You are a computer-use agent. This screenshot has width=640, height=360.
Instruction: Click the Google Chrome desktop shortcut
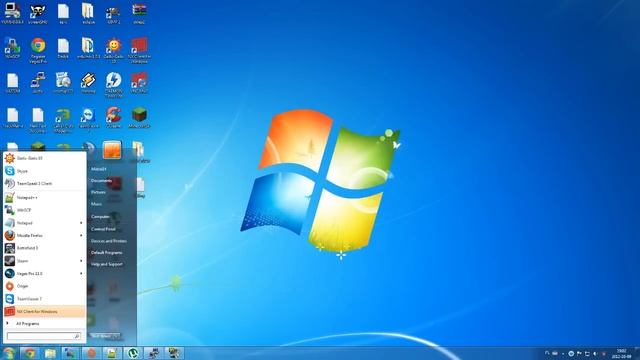coord(38,50)
